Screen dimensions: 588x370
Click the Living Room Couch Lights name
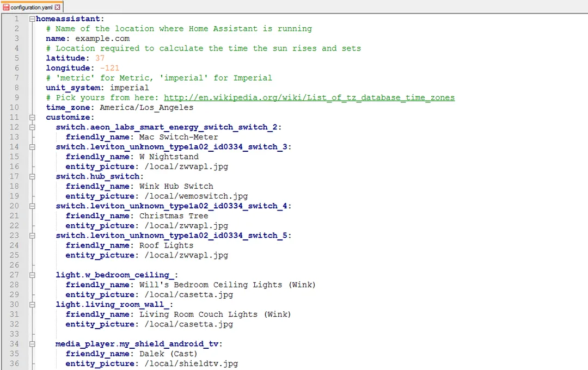(x=215, y=314)
